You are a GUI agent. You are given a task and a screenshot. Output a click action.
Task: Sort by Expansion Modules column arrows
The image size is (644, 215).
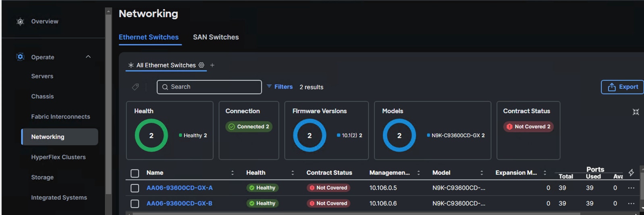(x=545, y=173)
